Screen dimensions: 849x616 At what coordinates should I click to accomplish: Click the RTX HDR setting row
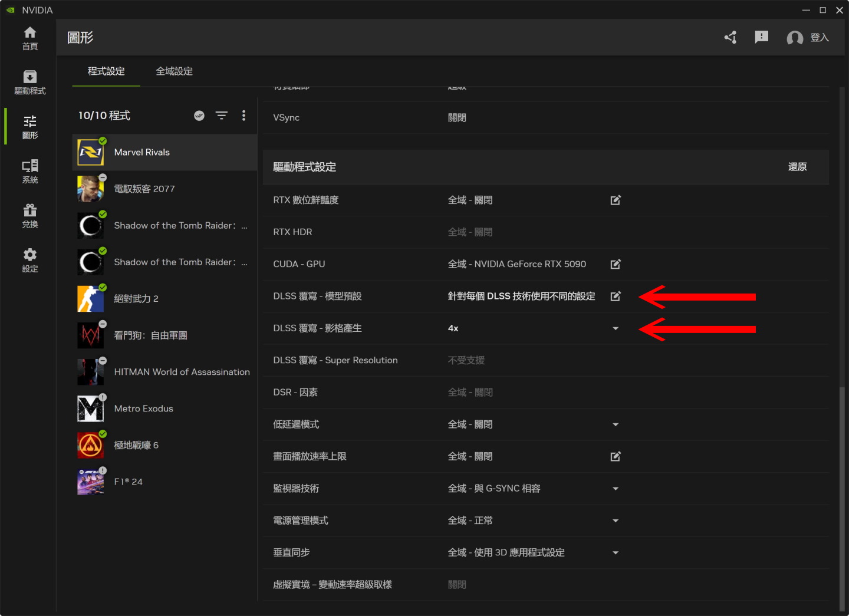[x=546, y=232]
